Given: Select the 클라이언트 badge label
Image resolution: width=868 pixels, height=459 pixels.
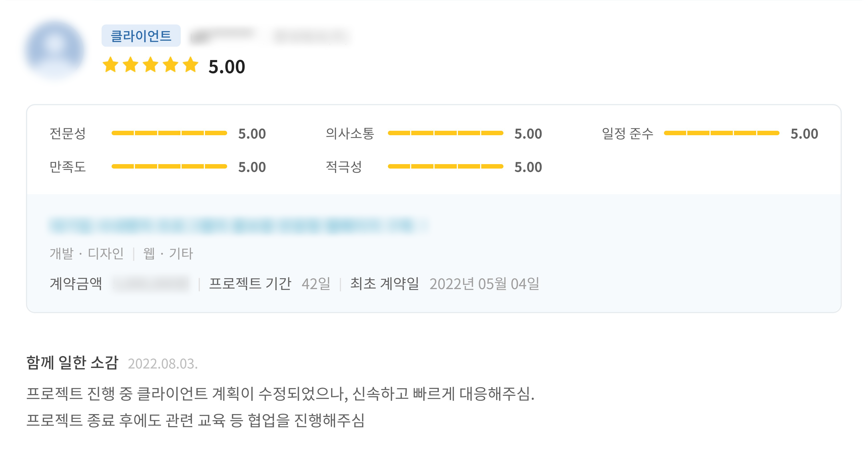Looking at the screenshot, I should (141, 36).
